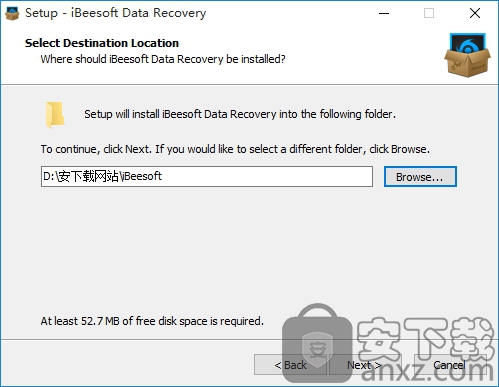Screen dimensions: 499x387
Task: Close the iBeesoft Setup window
Action: [x=475, y=13]
